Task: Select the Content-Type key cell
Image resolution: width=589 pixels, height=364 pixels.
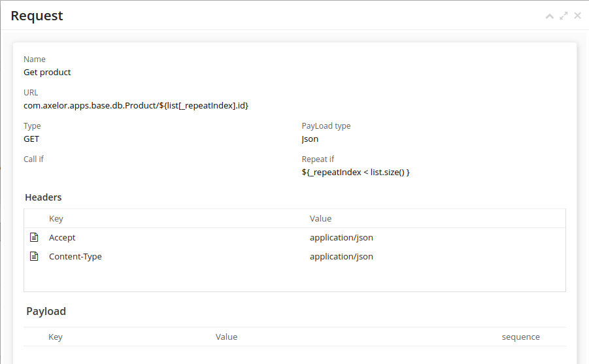Action: (x=75, y=257)
